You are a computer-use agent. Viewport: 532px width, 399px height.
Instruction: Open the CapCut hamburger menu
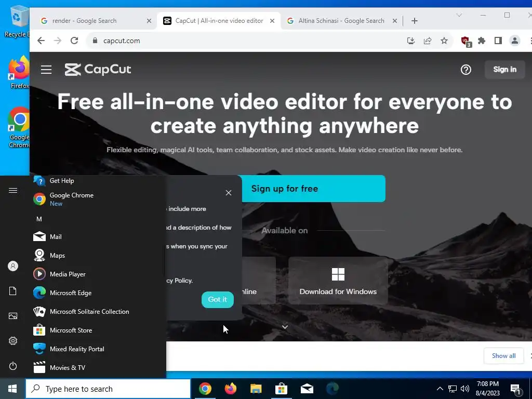coord(46,70)
